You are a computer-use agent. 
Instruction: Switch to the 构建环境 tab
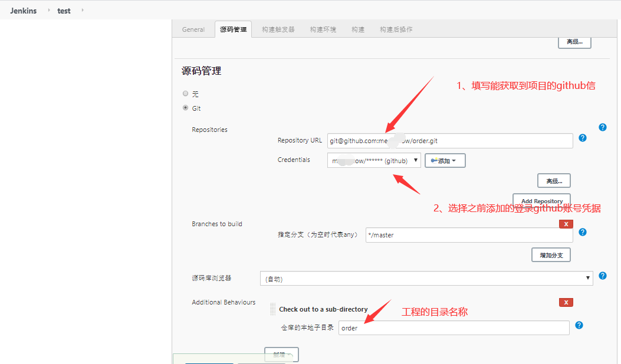323,29
